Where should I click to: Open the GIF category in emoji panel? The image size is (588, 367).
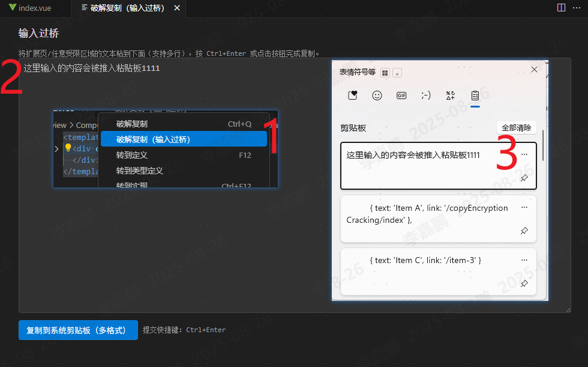[x=401, y=95]
